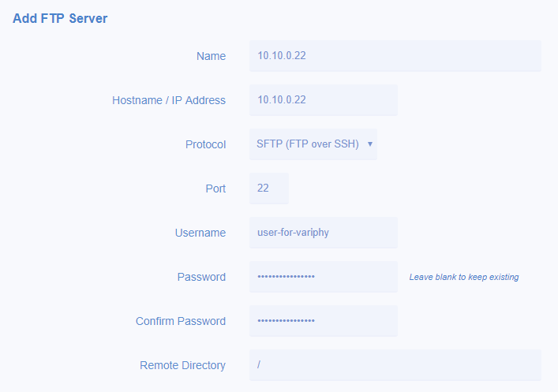This screenshot has height=392, width=558.
Task: Select the Port field showing 22
Action: tap(268, 189)
